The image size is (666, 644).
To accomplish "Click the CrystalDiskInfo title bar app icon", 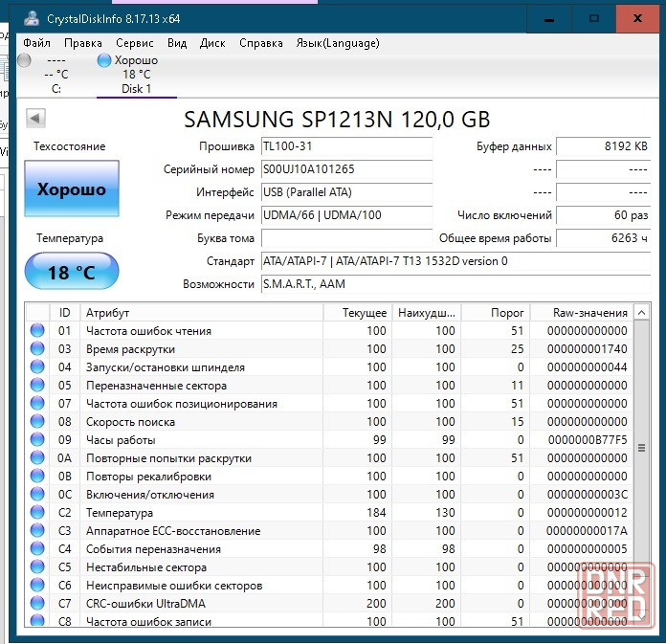I will pos(32,18).
